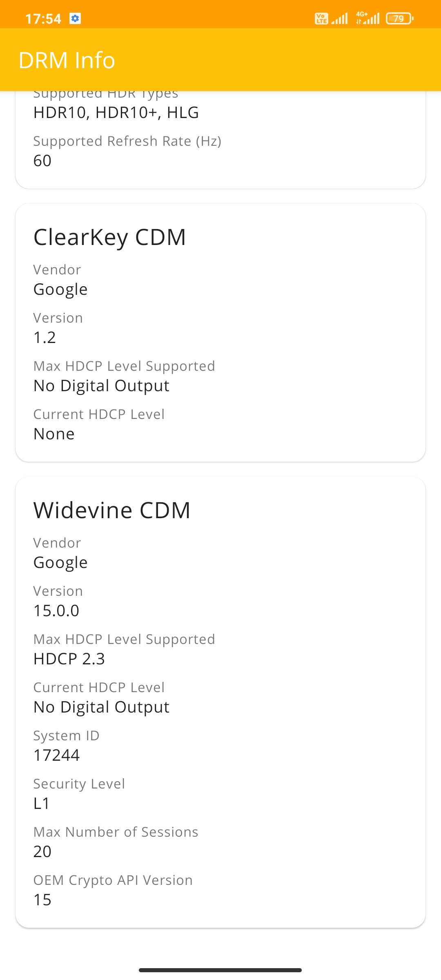Tap the first SIM signal bars icon
The height and width of the screenshot is (980, 441).
click(x=339, y=18)
